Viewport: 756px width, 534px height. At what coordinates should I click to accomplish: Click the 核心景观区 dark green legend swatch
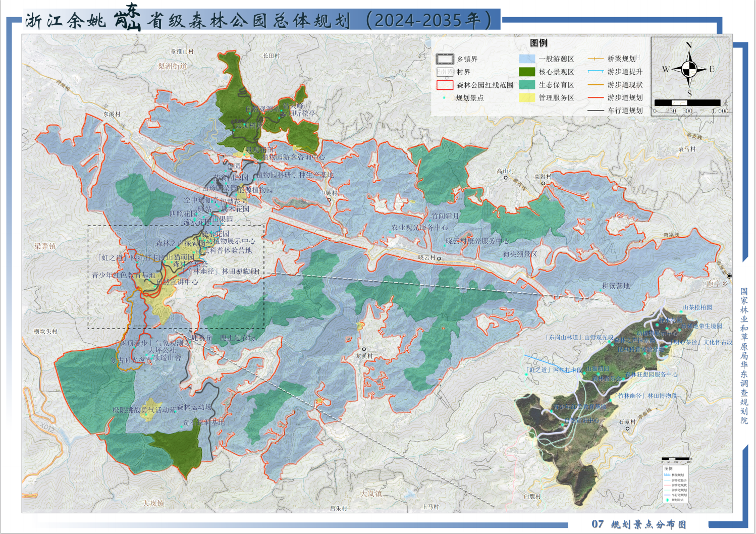527,72
